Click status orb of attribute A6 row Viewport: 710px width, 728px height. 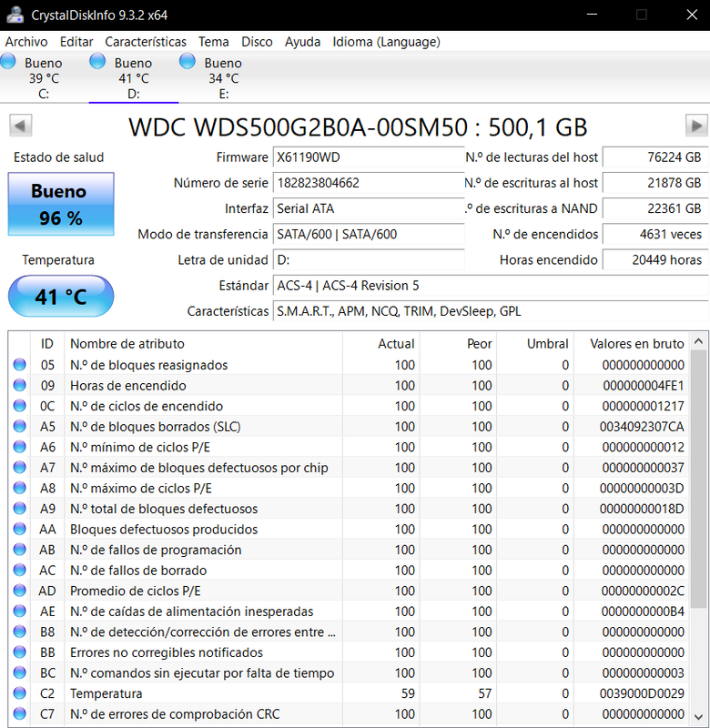[19, 447]
